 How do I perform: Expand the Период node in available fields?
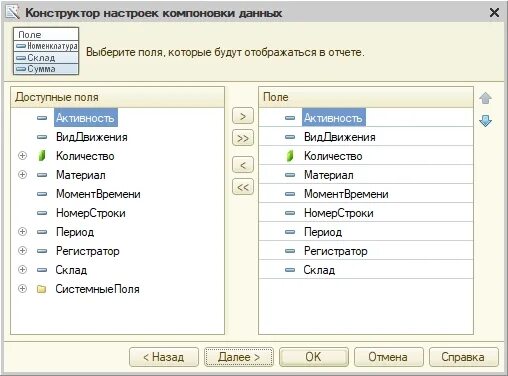point(22,232)
